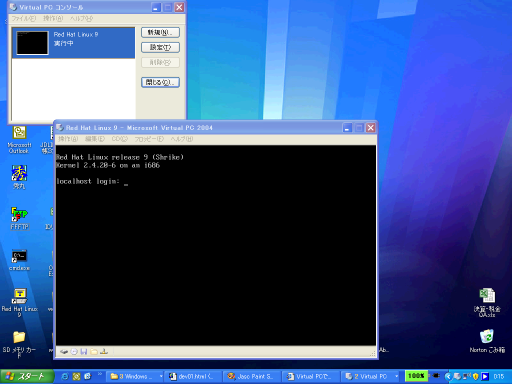Click the second quick launch icon
Viewport: 512px width, 384px height.
(76, 376)
